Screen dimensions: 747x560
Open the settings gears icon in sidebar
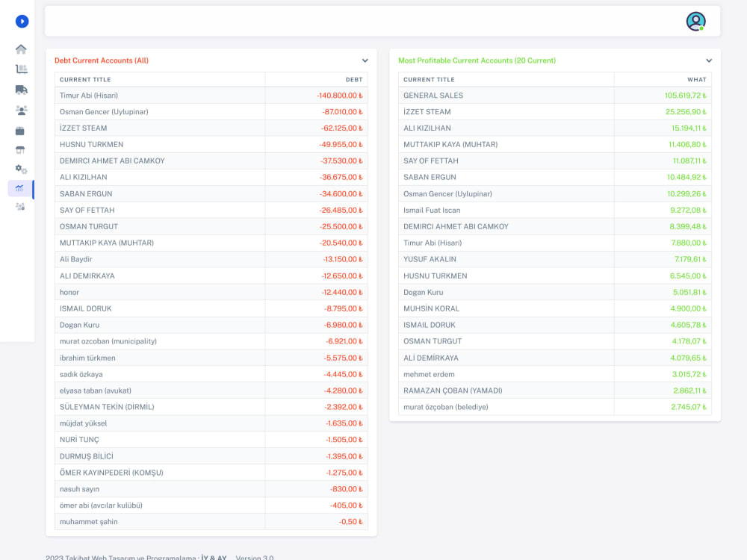pos(21,169)
